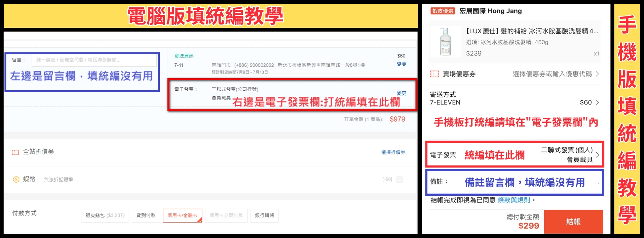The width and height of the screenshot is (644, 238).
Task: Click the 蝦皮優選 badge next to shop name
Action: tap(443, 11)
